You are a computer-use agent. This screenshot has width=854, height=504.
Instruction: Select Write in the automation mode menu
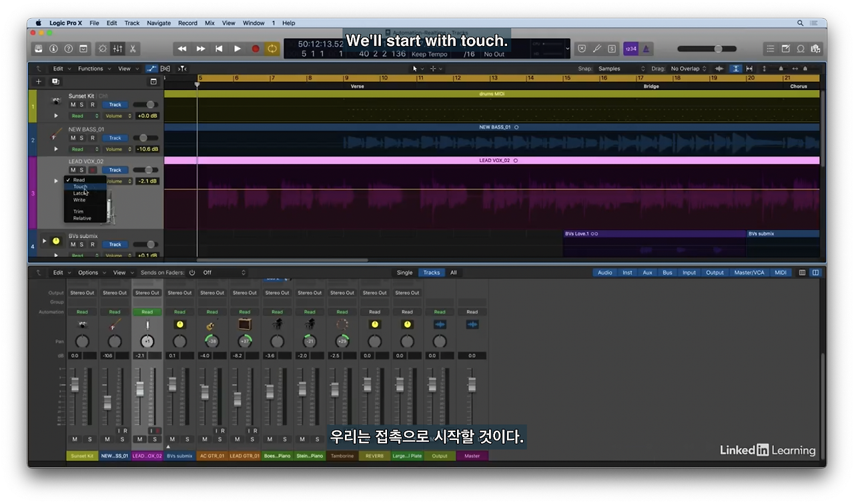point(85,200)
